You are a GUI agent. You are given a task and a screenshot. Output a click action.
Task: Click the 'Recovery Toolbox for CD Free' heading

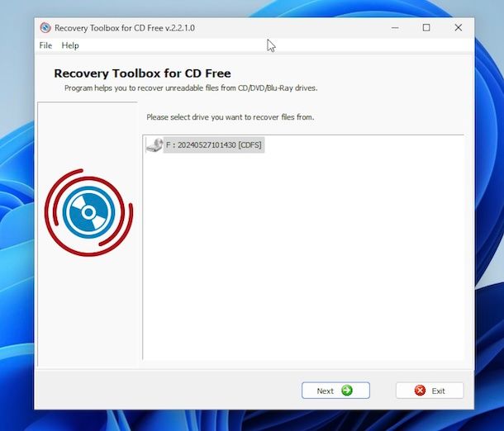pyautogui.click(x=142, y=73)
